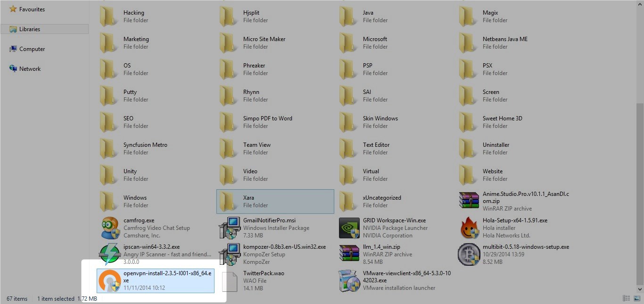This screenshot has height=304, width=644.
Task: Select the kompozer win32 setup icon
Action: [230, 254]
